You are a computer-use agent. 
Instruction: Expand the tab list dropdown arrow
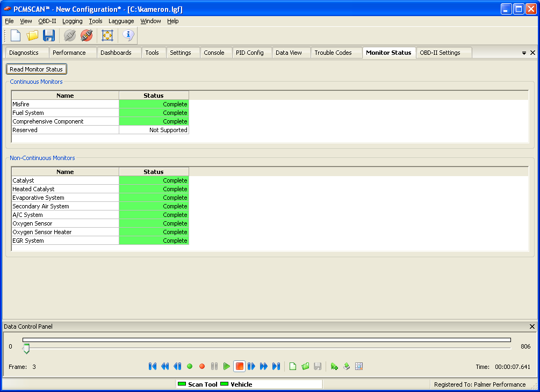[x=524, y=53]
